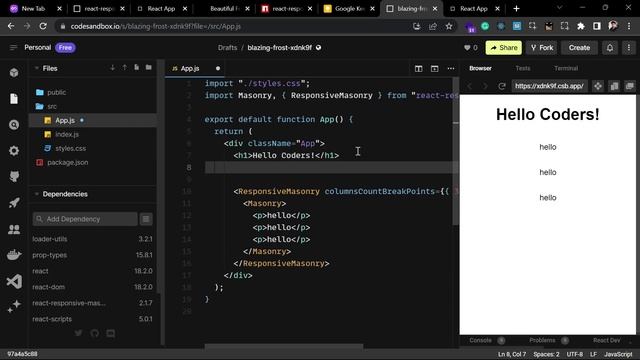Click the heart likes icon

pos(467,48)
